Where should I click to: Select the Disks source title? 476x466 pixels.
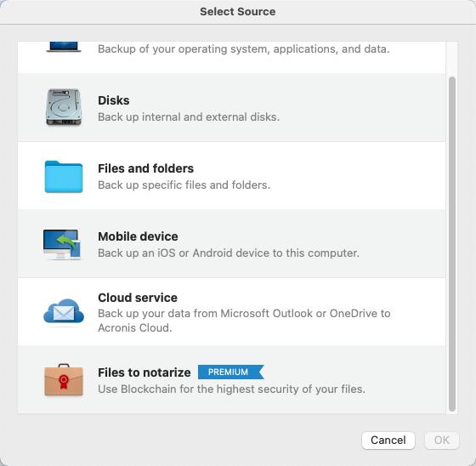114,100
